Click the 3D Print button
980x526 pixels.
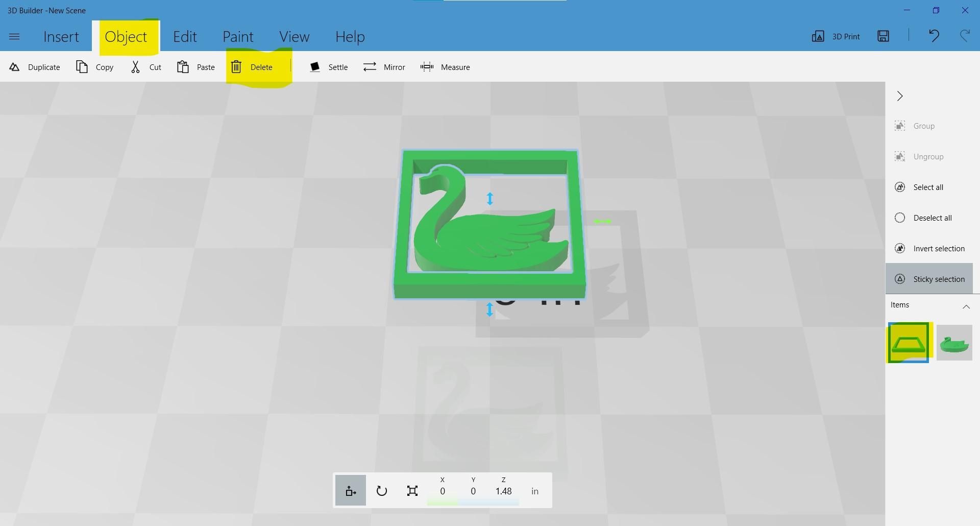click(836, 36)
